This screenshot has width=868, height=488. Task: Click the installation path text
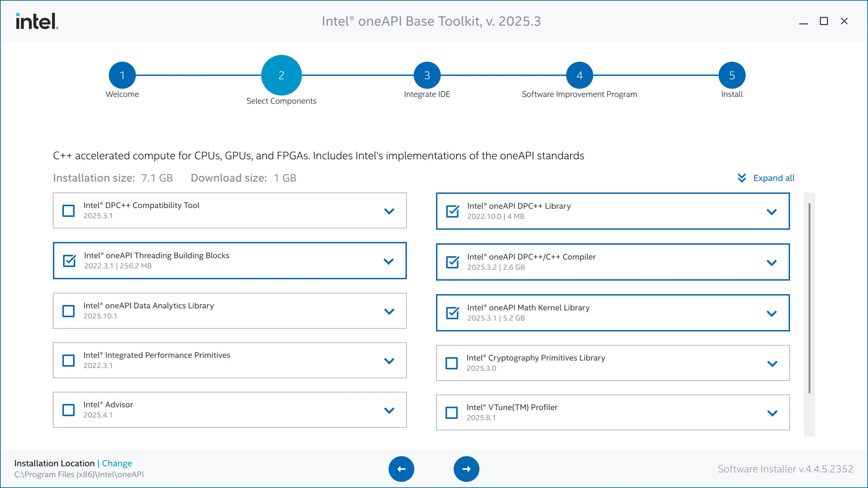(79, 474)
